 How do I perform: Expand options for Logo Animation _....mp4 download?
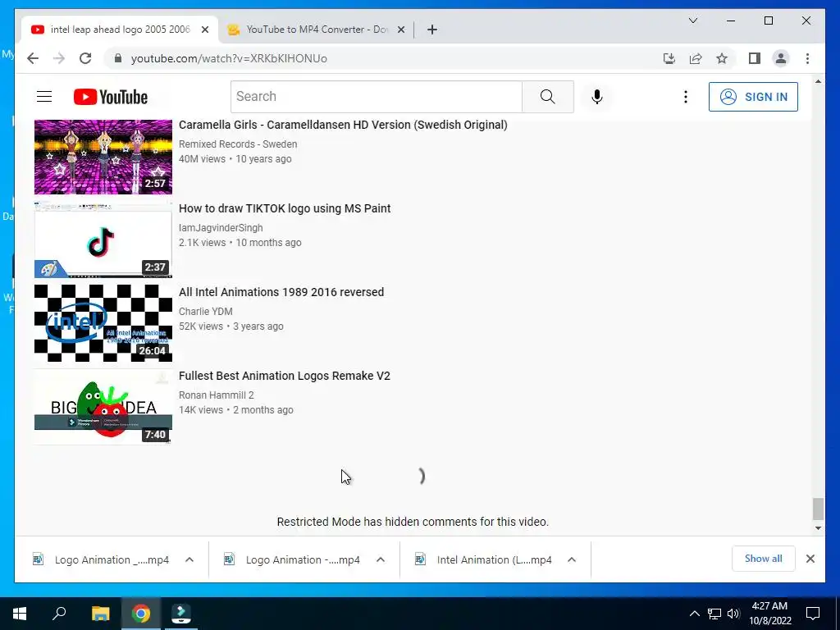pos(189,559)
